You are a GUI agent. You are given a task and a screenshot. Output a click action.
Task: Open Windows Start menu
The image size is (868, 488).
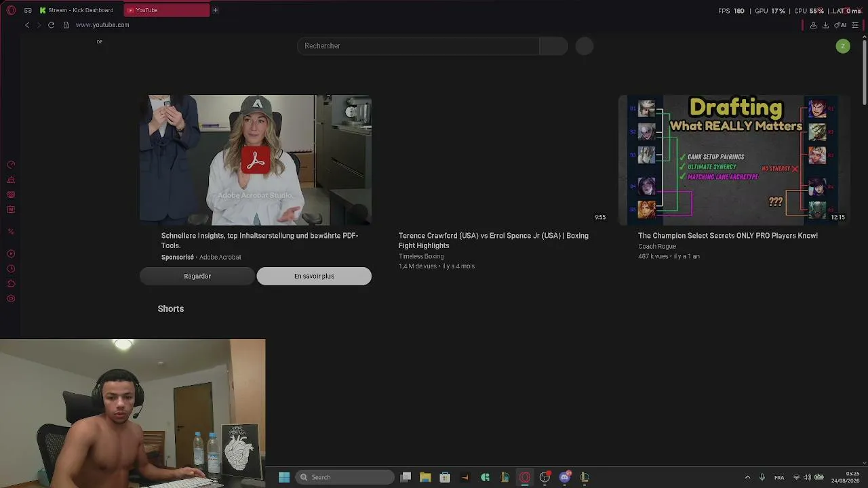click(x=284, y=477)
